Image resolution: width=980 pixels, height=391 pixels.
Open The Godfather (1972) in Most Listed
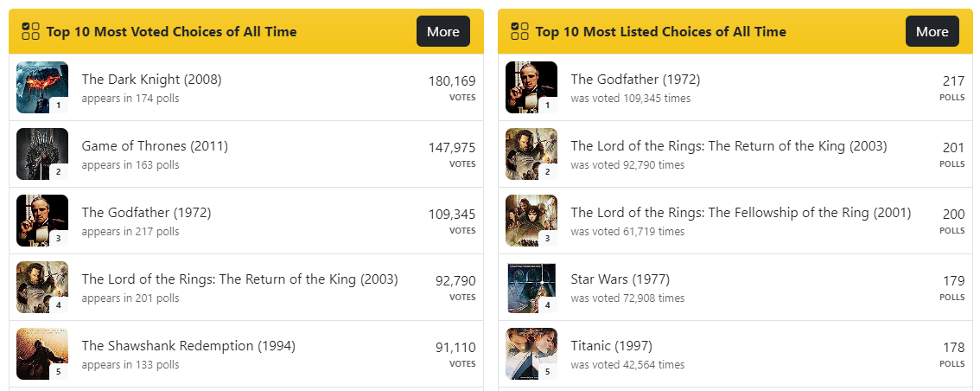click(635, 80)
